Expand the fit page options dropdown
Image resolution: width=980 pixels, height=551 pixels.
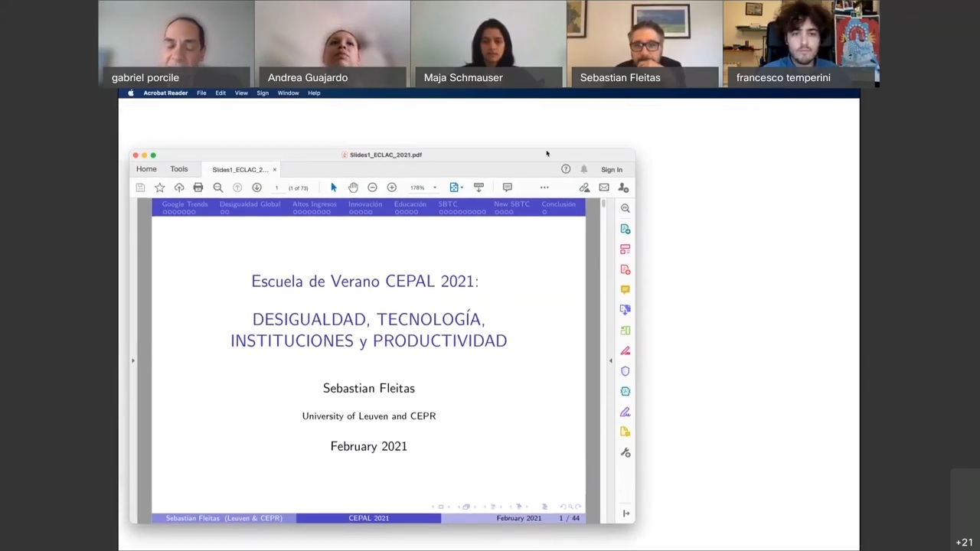tap(462, 187)
